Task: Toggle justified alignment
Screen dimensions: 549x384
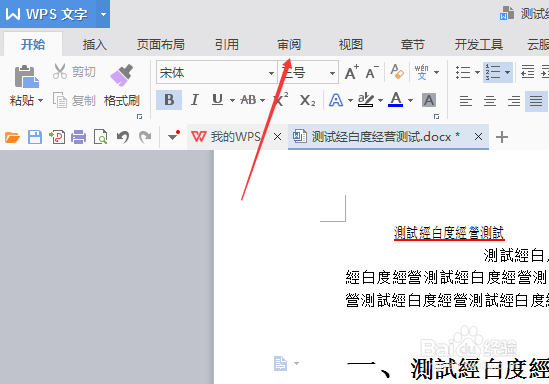Action: [536, 101]
